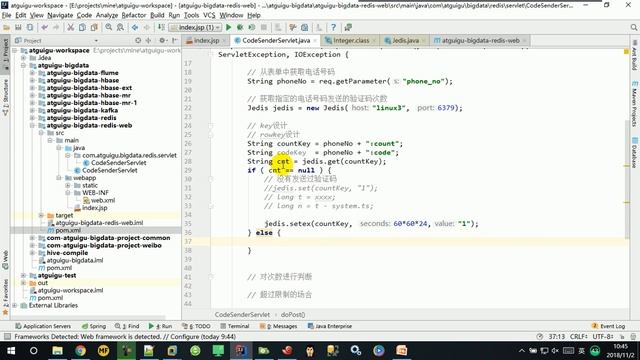The image size is (640, 360).
Task: Collapse the webapp folder node
Action: [59, 178]
